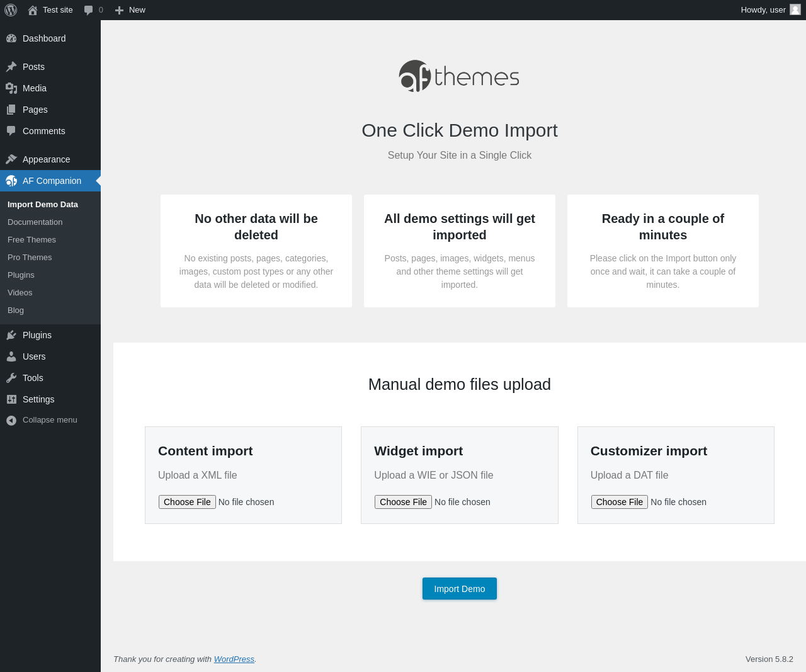Viewport: 806px width, 672px height.
Task: Follow the WordPress footer link
Action: click(234, 659)
